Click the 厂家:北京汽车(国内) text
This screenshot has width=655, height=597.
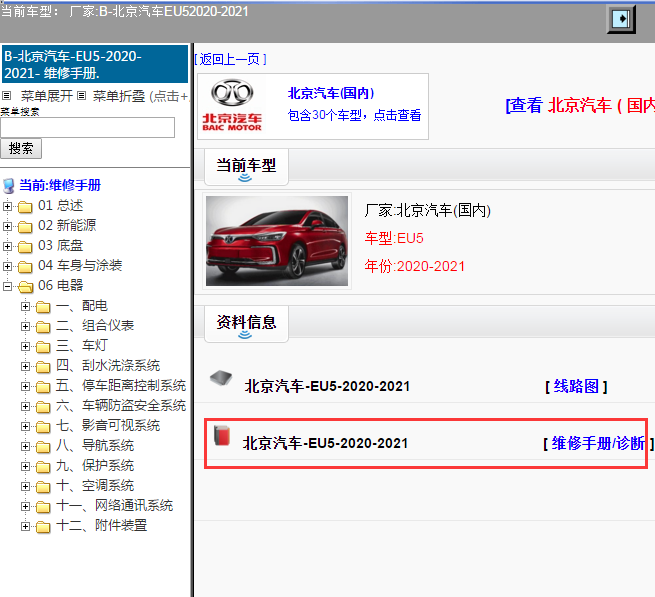click(x=427, y=210)
